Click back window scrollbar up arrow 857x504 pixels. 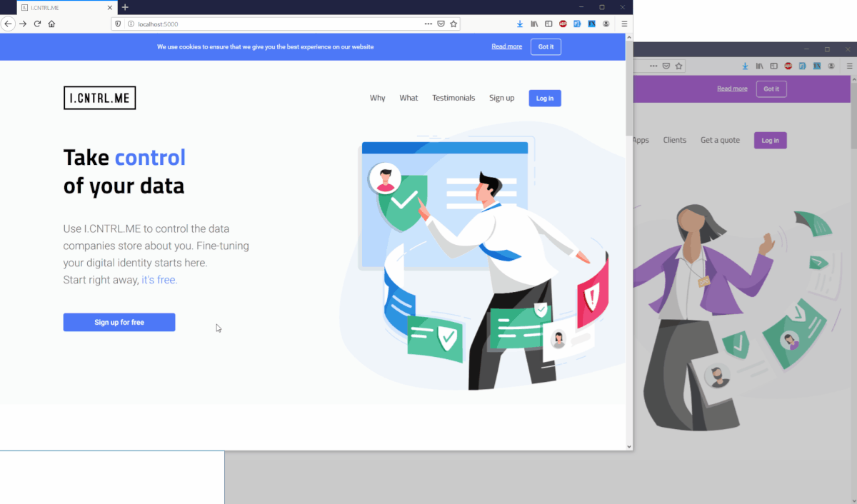(853, 79)
